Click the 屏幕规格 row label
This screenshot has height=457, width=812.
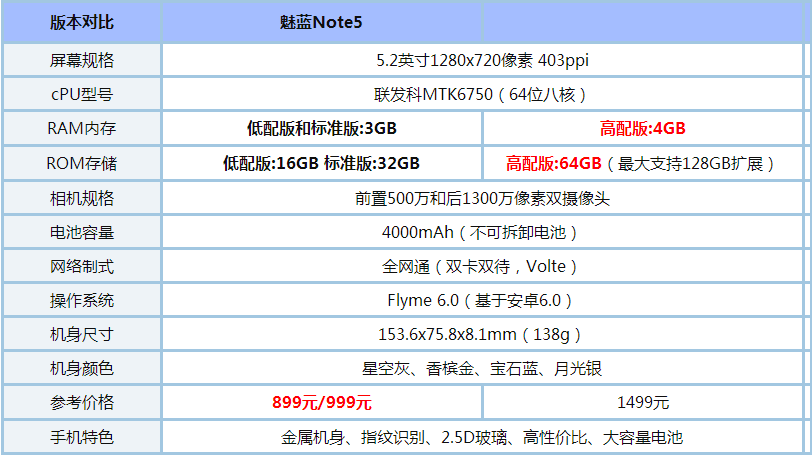click(82, 60)
